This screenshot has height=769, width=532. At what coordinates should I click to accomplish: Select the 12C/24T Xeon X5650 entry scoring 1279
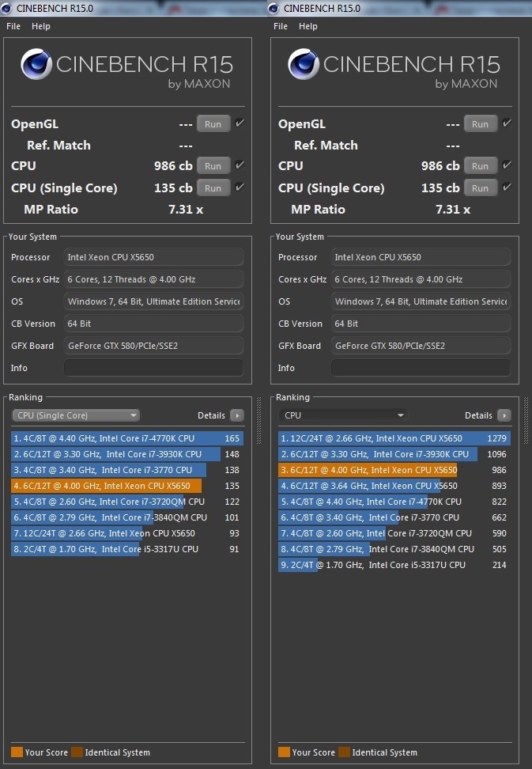394,438
